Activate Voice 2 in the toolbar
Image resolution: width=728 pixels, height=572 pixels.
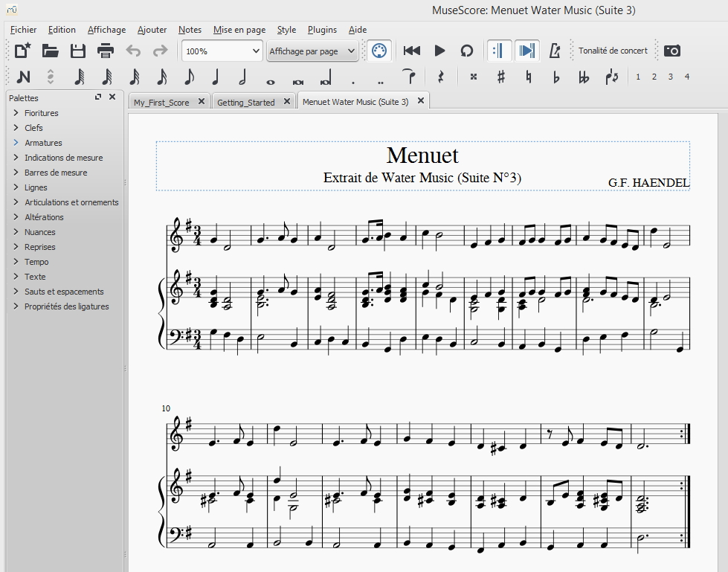pyautogui.click(x=654, y=77)
